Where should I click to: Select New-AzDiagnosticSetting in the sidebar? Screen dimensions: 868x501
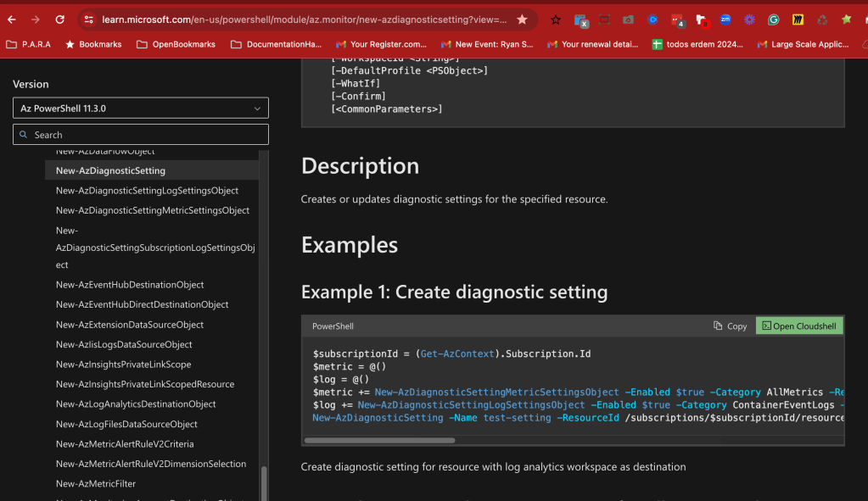(x=152, y=170)
